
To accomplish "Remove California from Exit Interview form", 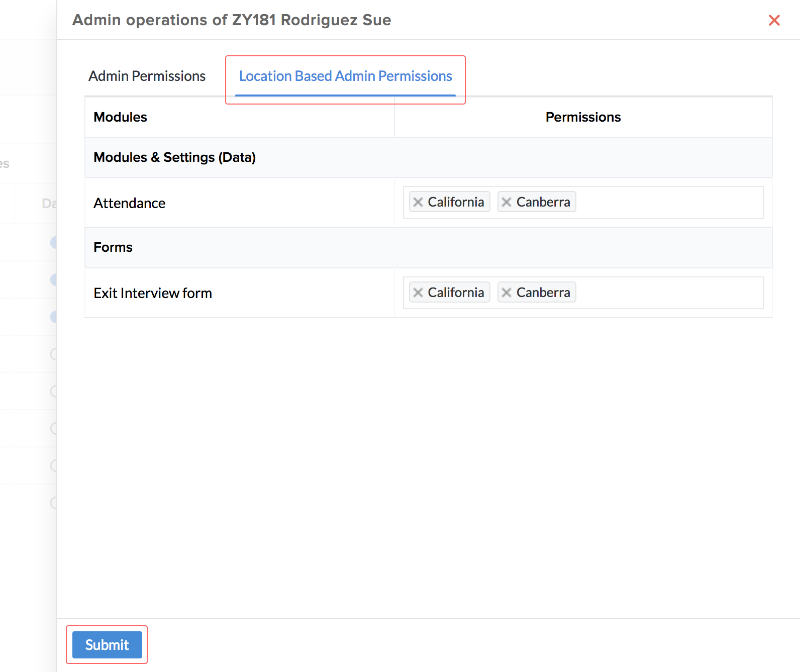I will coord(418,293).
